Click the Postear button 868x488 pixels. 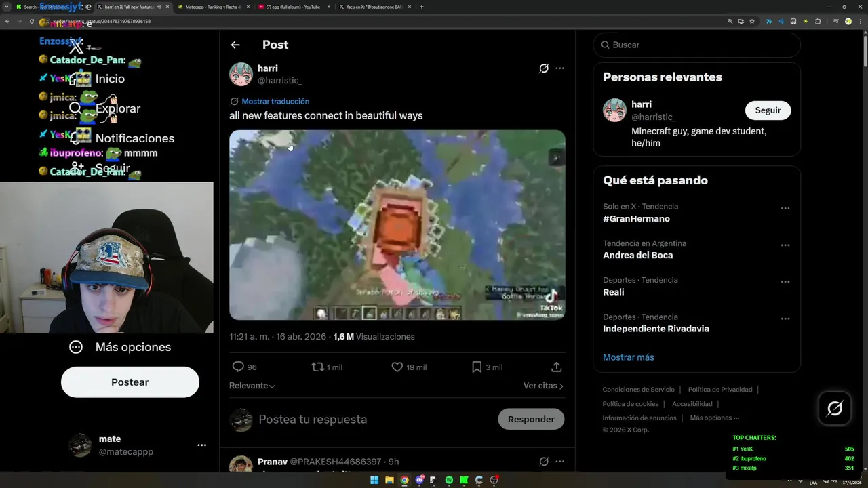pos(130,382)
